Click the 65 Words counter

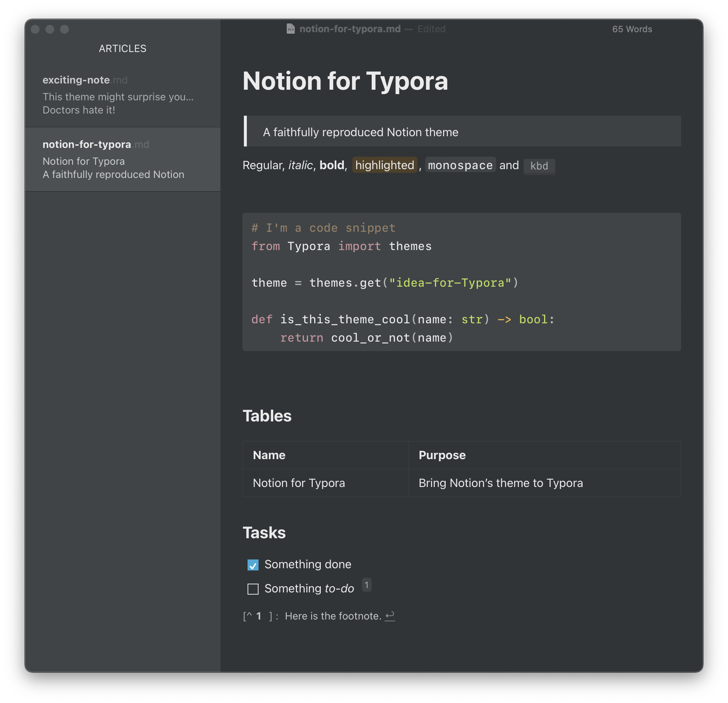click(632, 29)
